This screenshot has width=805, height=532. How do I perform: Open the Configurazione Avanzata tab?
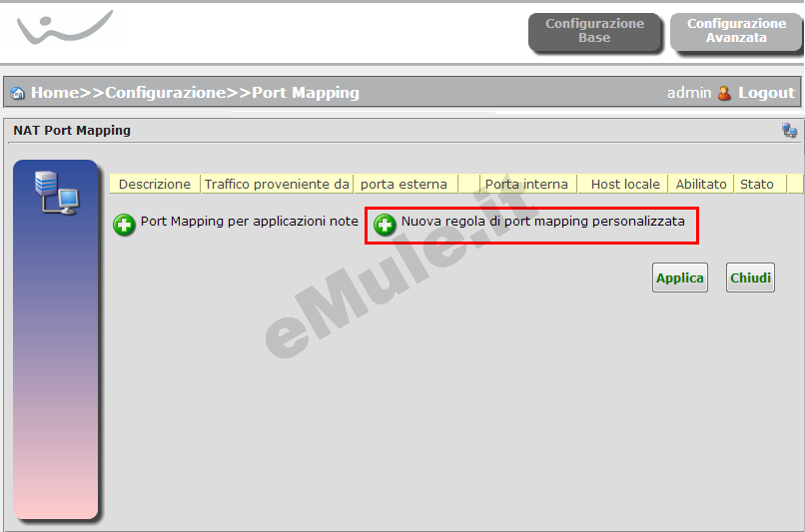tap(736, 31)
